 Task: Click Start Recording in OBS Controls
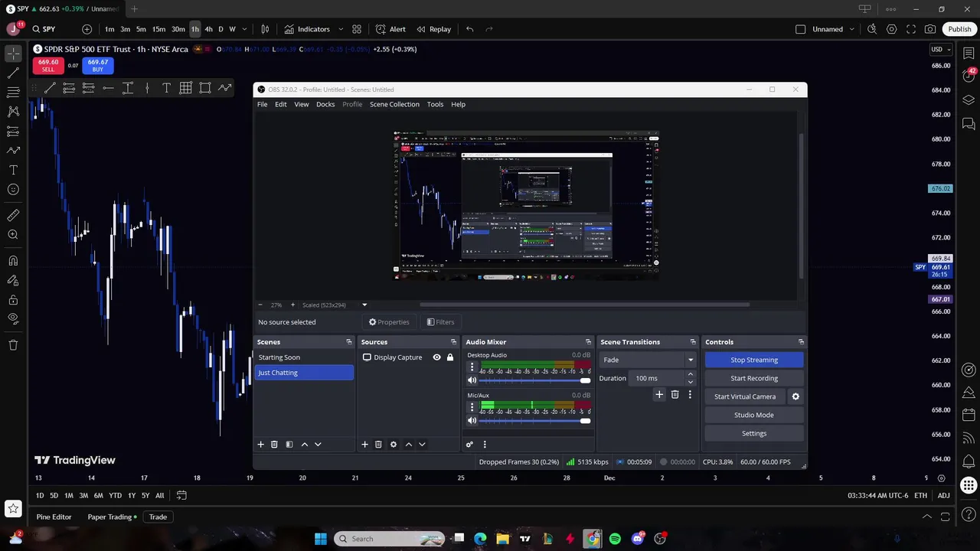click(754, 378)
